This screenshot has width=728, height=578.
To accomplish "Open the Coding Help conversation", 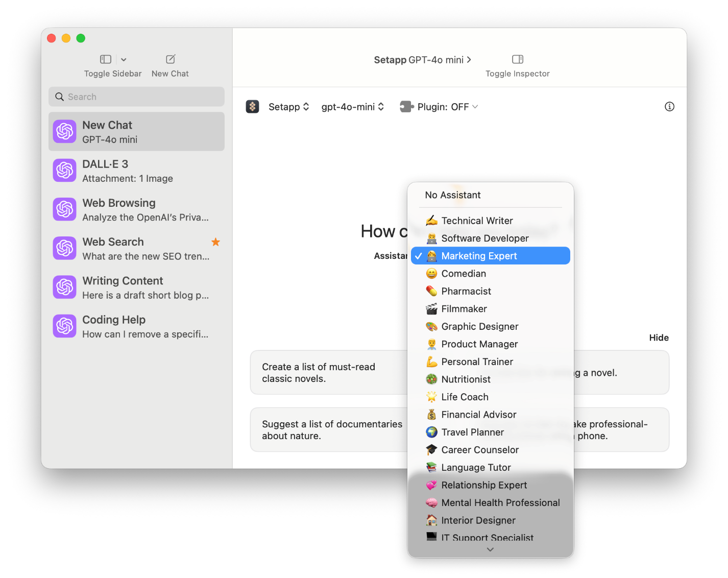I will point(136,326).
